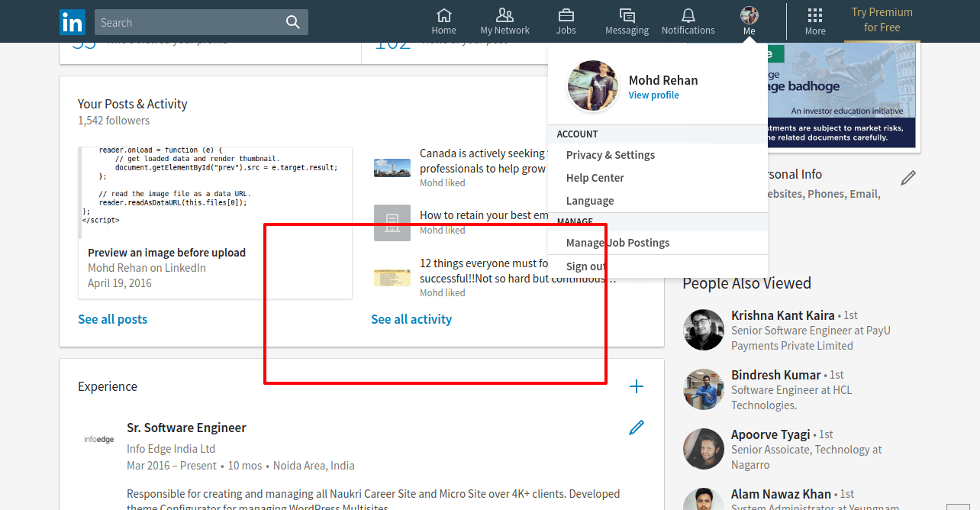Select Manage Job Postings
The image size is (980, 510).
point(618,243)
